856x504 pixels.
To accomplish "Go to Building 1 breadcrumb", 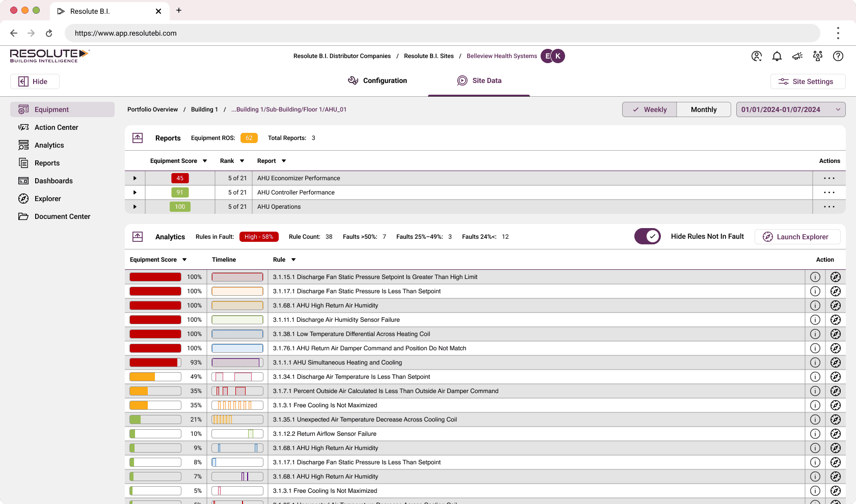I will pos(204,109).
